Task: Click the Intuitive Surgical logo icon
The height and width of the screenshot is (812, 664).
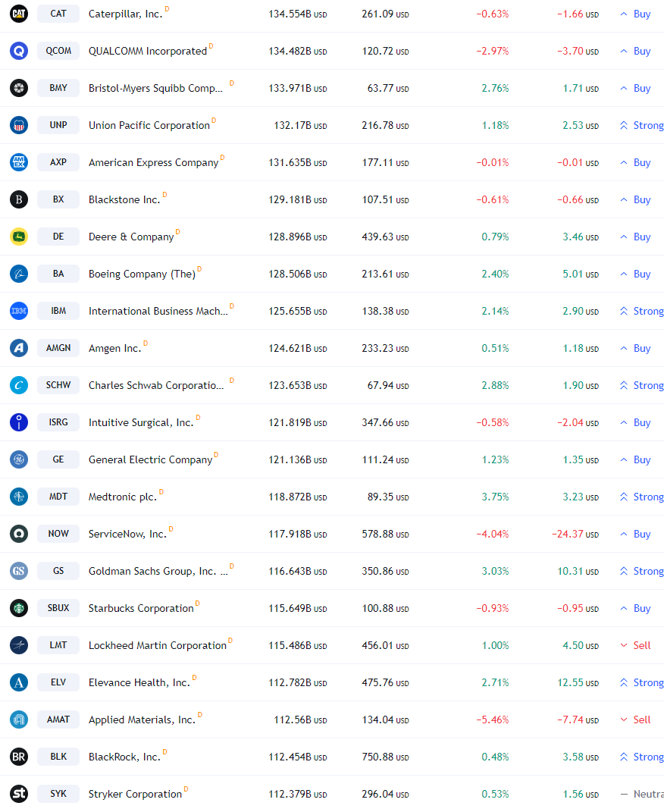Action: point(19,422)
